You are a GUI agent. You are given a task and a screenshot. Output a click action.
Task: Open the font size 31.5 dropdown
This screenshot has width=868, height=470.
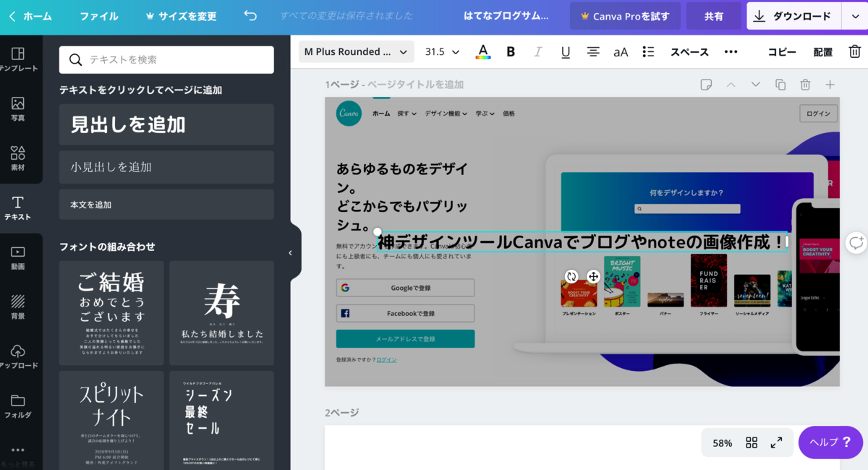point(441,51)
